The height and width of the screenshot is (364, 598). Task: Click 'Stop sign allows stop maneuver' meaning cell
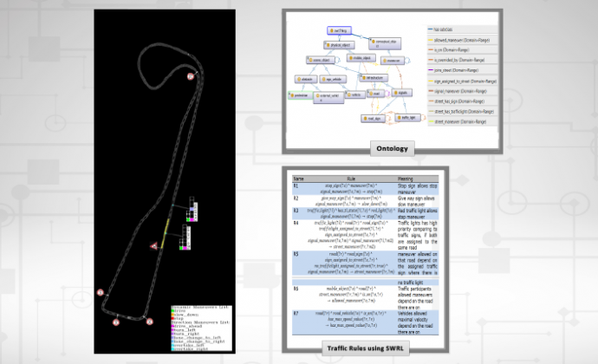pos(418,189)
